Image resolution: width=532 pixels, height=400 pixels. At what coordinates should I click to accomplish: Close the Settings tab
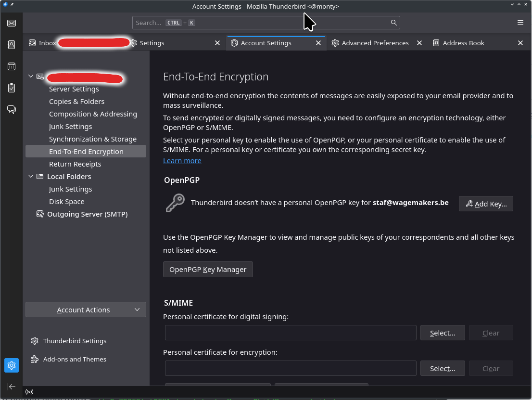[217, 43]
